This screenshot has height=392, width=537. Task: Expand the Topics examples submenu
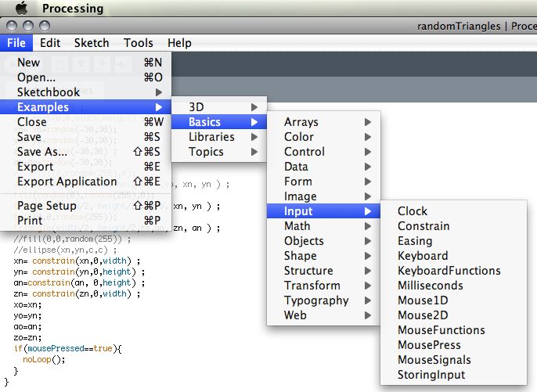pos(219,152)
